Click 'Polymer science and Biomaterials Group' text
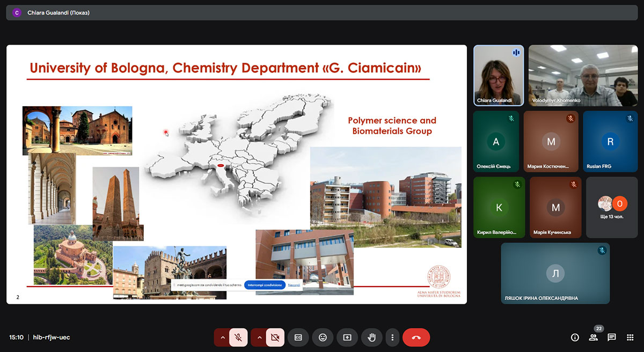The width and height of the screenshot is (644, 352). click(392, 126)
